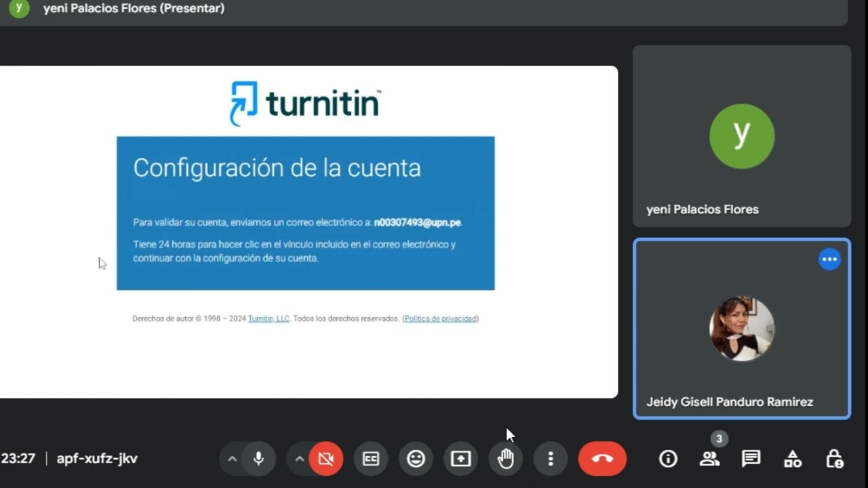Click Configuración de la cuenta heading
The image size is (868, 488).
277,168
